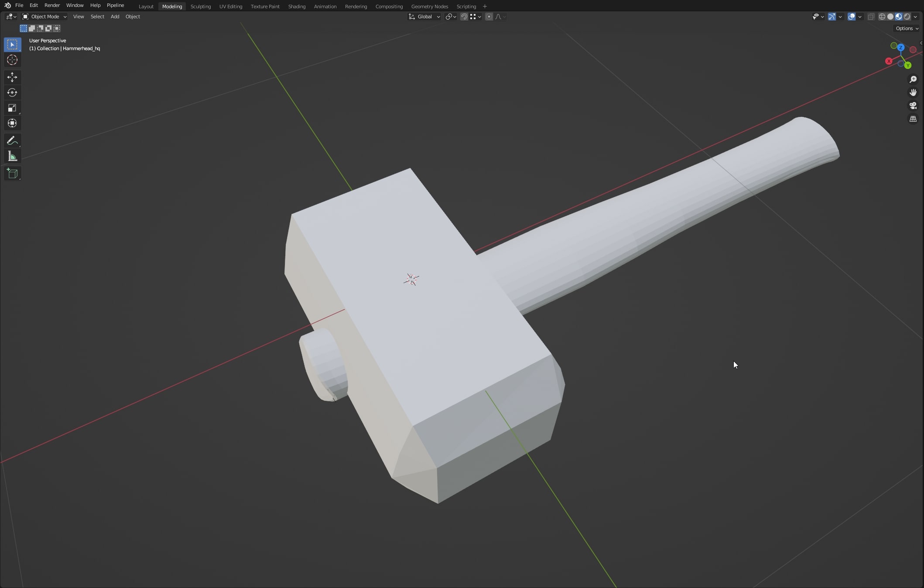Screen dimensions: 924x588
Task: Toggle viewport overlays button
Action: pyautogui.click(x=851, y=17)
